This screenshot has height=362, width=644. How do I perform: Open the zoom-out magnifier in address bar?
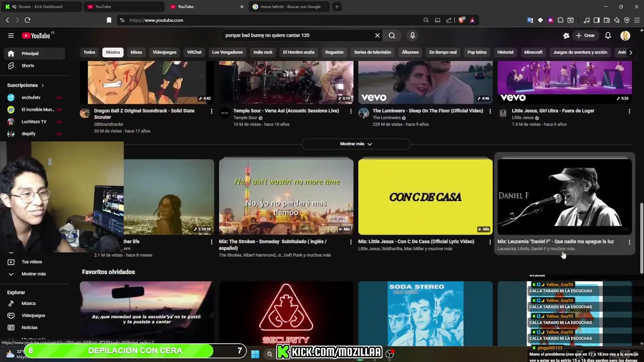[426, 20]
